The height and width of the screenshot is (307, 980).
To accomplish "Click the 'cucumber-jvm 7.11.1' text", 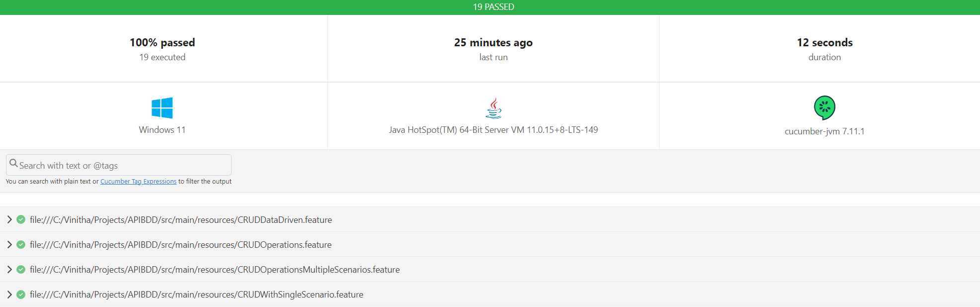I will (x=824, y=131).
